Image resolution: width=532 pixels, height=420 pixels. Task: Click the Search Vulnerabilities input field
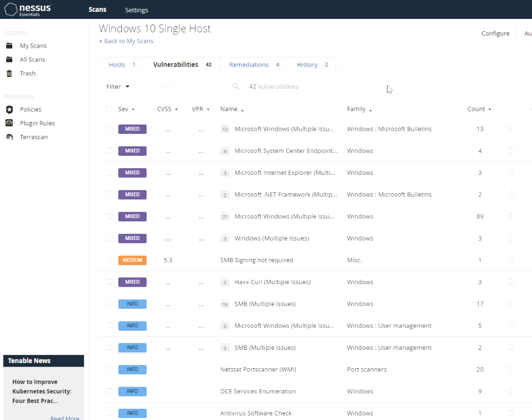pyautogui.click(x=179, y=86)
